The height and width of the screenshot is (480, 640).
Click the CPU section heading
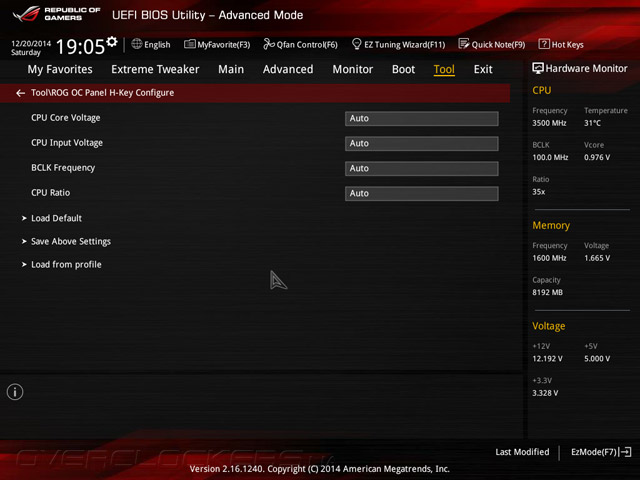[542, 90]
